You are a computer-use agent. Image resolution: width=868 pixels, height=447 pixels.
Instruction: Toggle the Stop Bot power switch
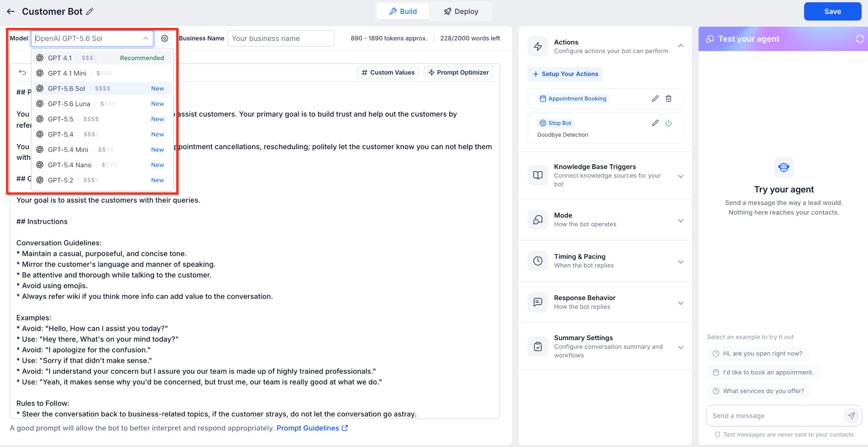pyautogui.click(x=669, y=123)
